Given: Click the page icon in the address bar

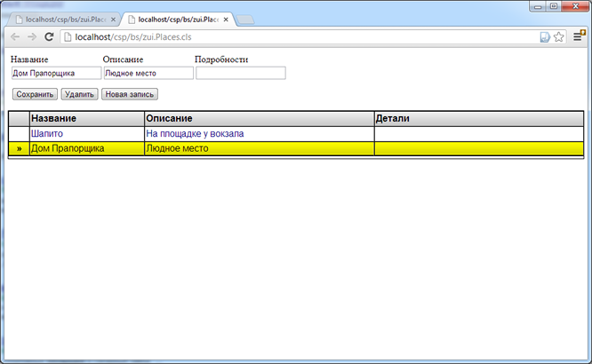Looking at the screenshot, I should tap(68, 37).
